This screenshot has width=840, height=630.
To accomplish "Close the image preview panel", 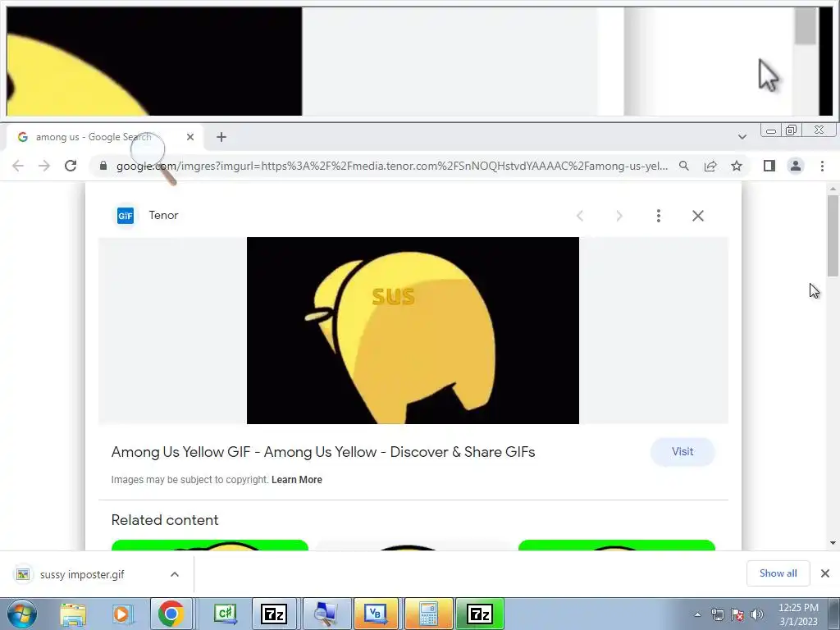I will pyautogui.click(x=698, y=216).
